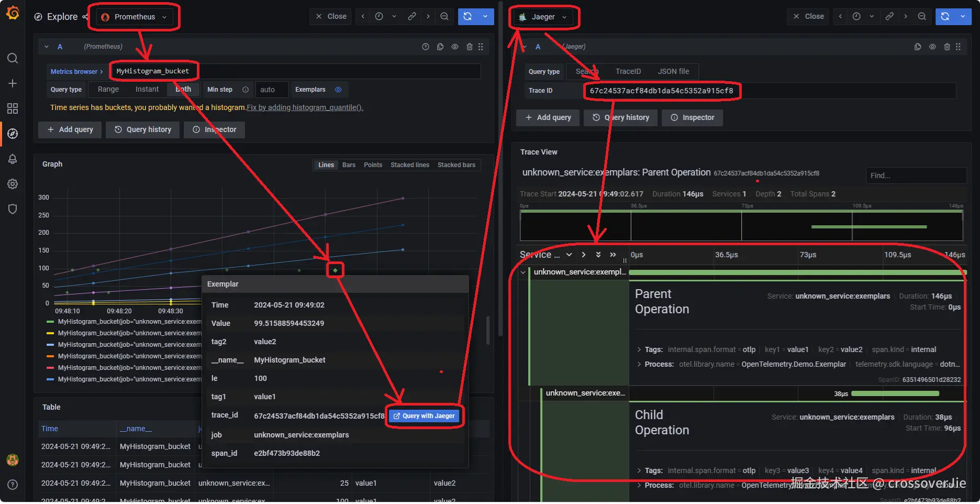Screen dimensions: 980x504
Task: Delete Prometheus query A with trash icon
Action: point(470,47)
